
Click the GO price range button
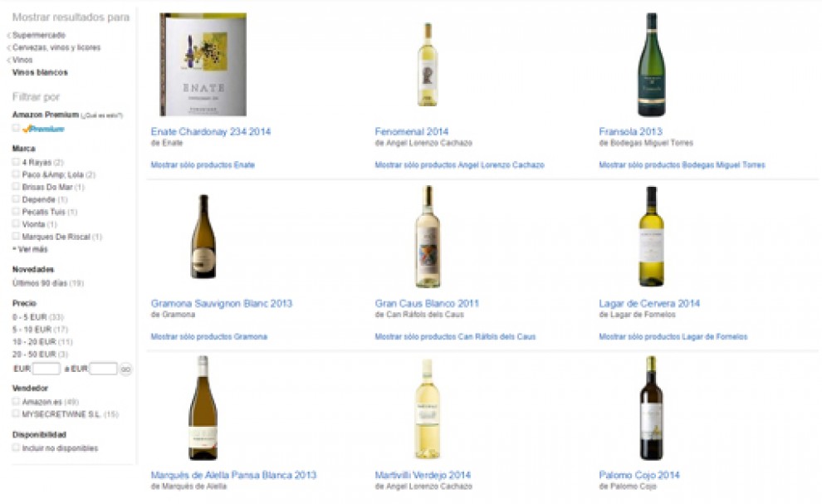click(126, 369)
